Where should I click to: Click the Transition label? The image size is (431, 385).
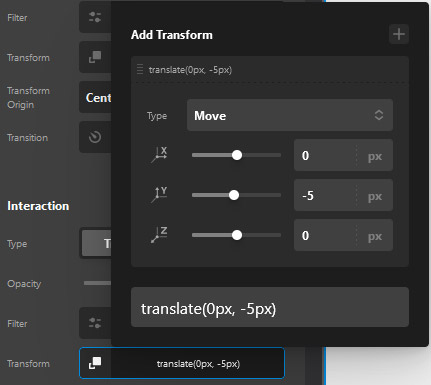tap(27, 138)
